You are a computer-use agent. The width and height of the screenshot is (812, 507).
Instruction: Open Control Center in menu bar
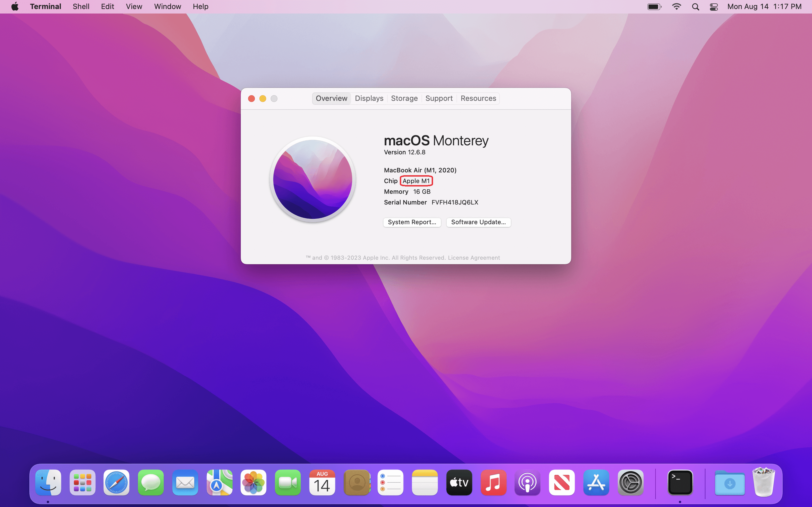click(x=714, y=7)
